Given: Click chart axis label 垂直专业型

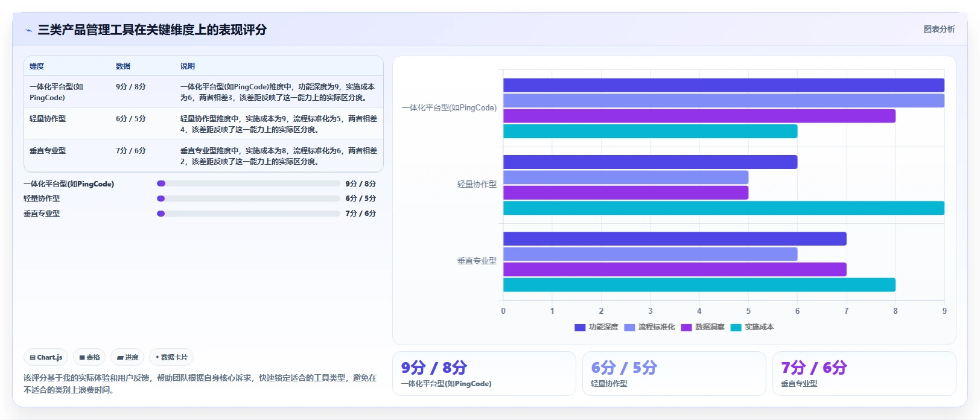Looking at the screenshot, I should click(x=477, y=261).
